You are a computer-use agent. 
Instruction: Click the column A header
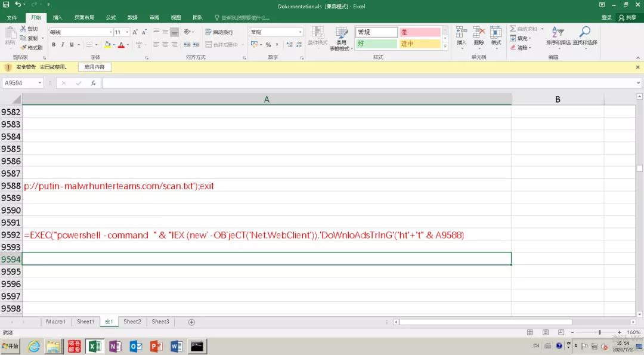[267, 99]
